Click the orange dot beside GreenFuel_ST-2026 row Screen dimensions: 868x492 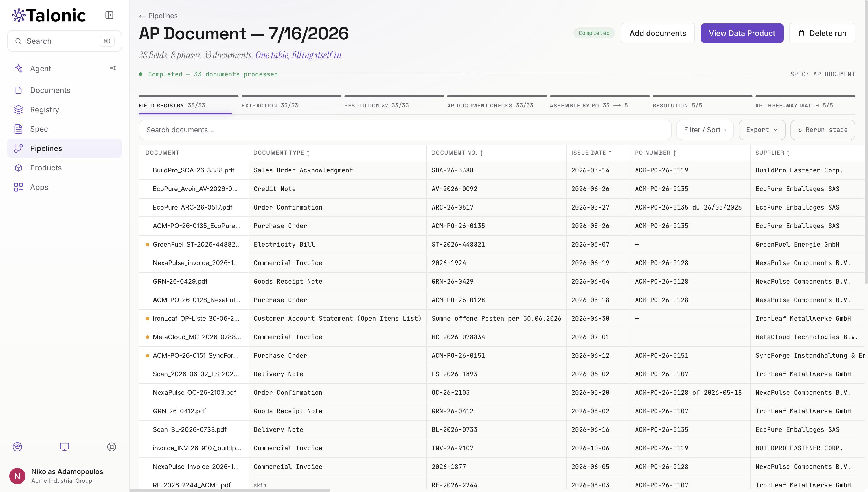pyautogui.click(x=148, y=244)
